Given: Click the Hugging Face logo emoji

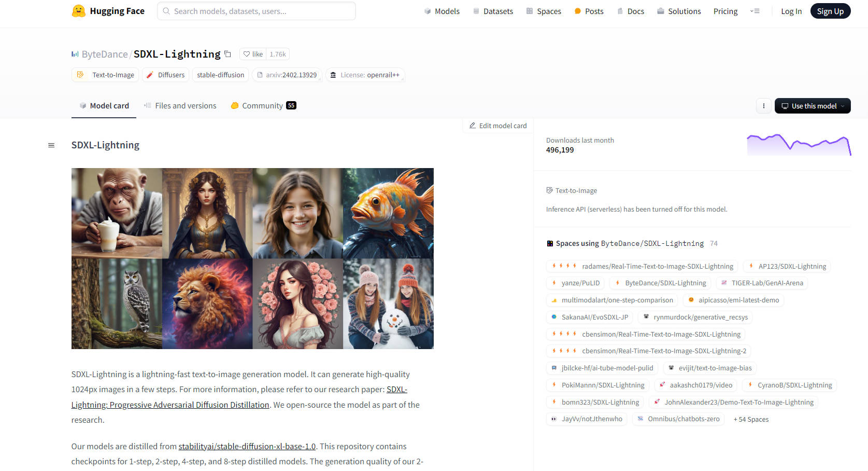Looking at the screenshot, I should (x=78, y=11).
